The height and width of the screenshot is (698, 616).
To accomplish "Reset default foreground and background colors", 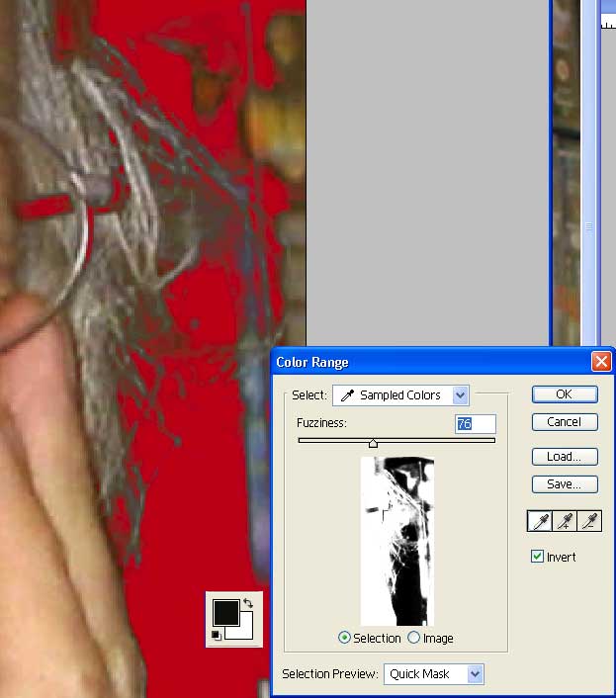I will click(x=217, y=636).
